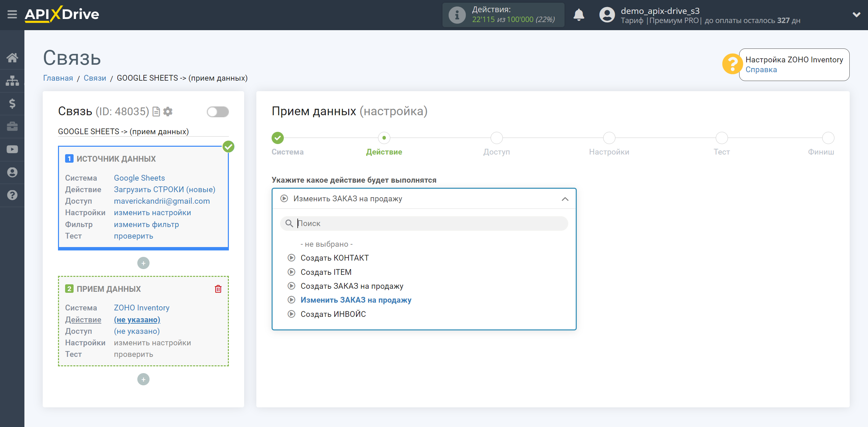Viewport: 868px width, 427px height.
Task: Add step between source and receiver
Action: pyautogui.click(x=143, y=263)
